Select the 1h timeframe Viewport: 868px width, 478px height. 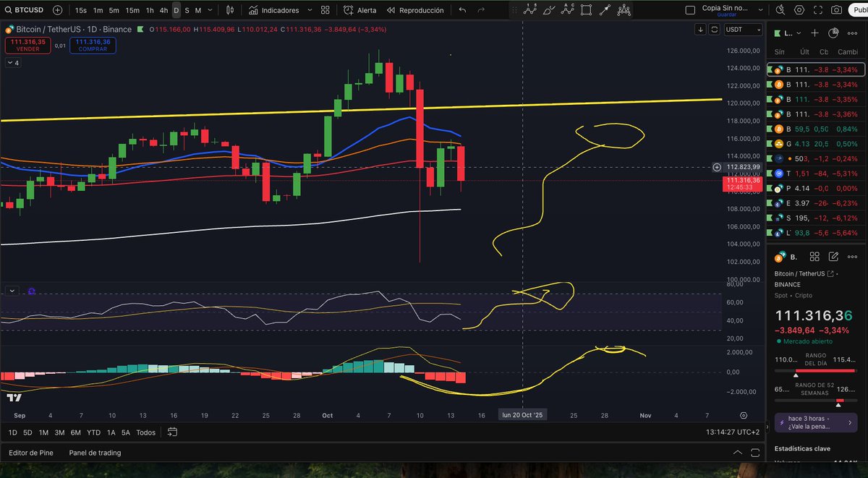(150, 11)
